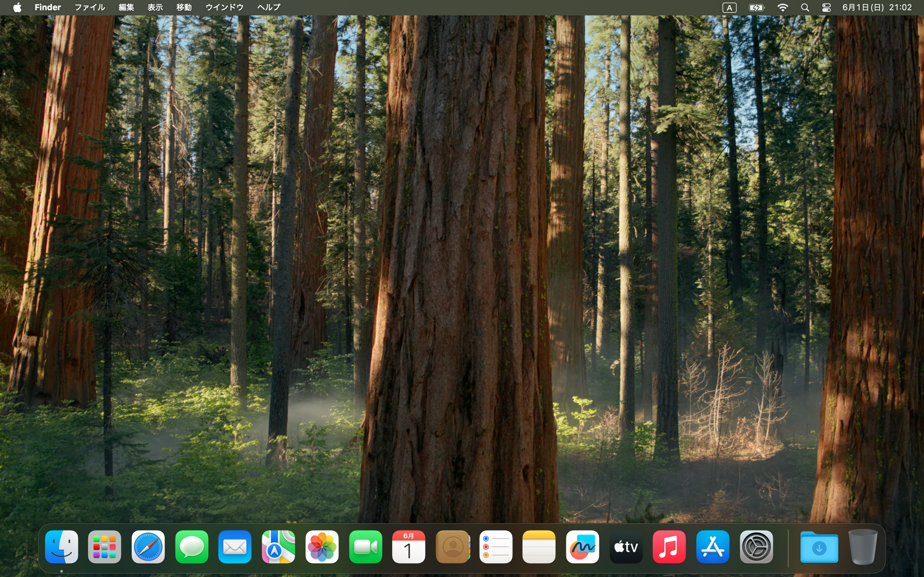This screenshot has width=924, height=577.
Task: Open the Apple menu
Action: [17, 7]
